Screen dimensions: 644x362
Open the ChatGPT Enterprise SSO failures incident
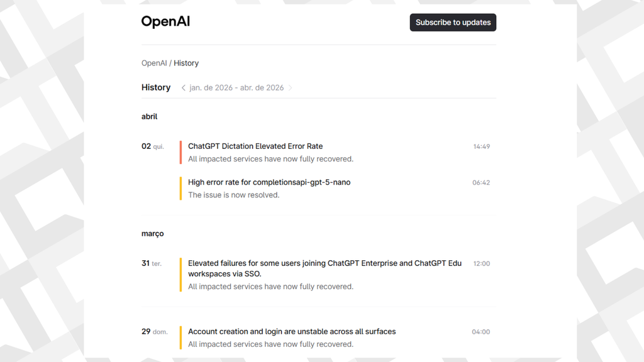pyautogui.click(x=325, y=268)
